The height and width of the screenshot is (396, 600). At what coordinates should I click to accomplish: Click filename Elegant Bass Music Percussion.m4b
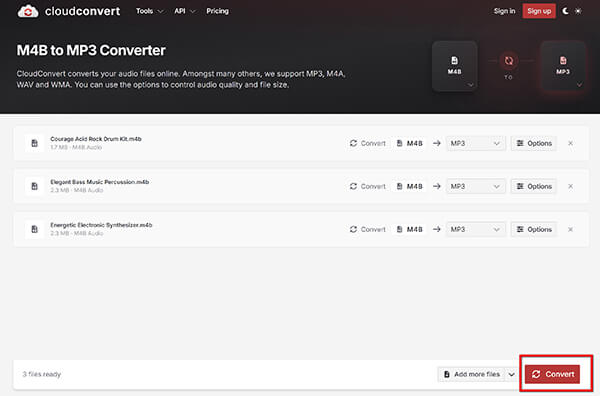coord(99,182)
